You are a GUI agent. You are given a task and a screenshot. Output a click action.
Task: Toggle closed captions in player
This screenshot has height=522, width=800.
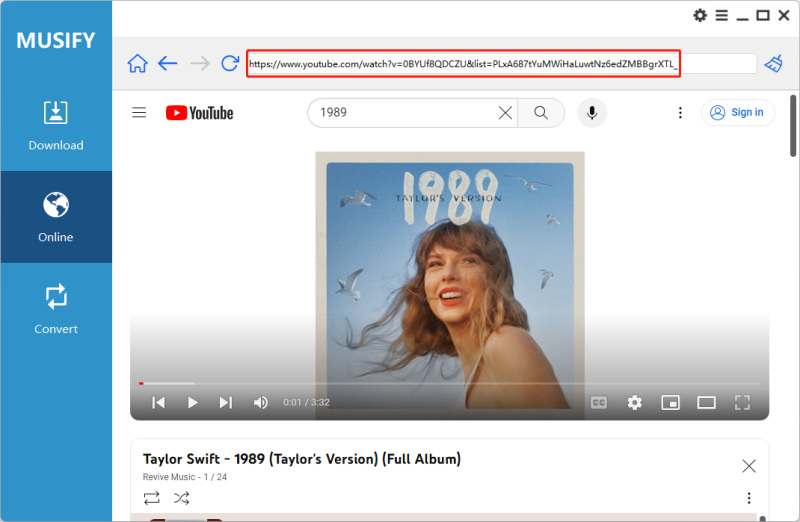pos(598,403)
